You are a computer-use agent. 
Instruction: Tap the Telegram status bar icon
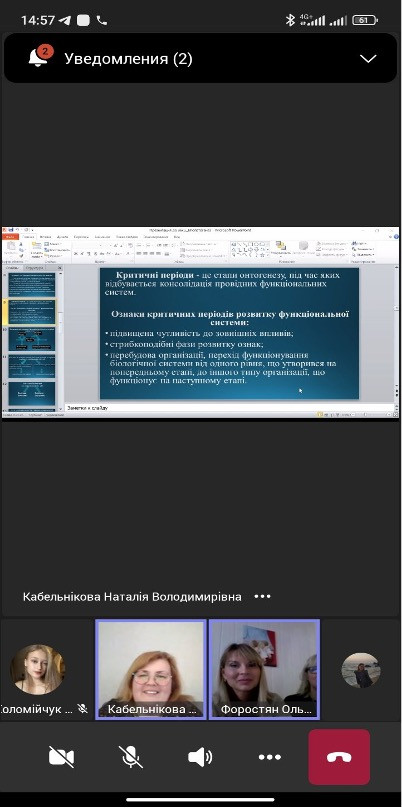pyautogui.click(x=65, y=20)
